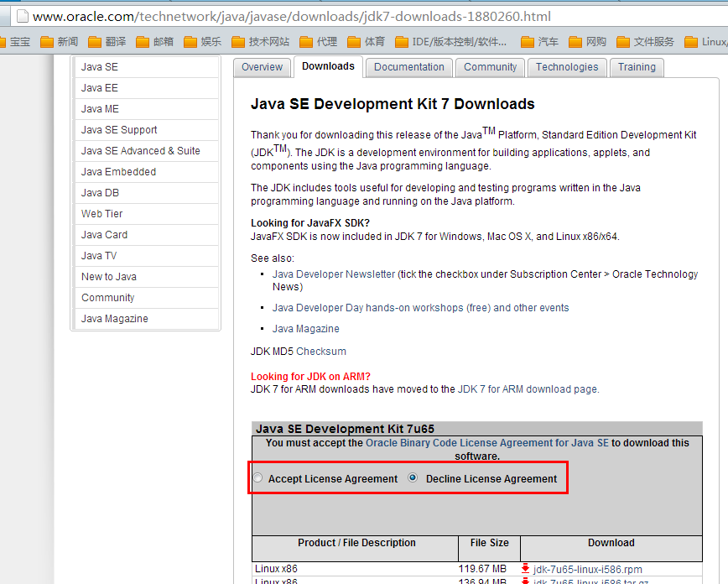Open the JDK MD5 Checksum link

click(x=321, y=352)
